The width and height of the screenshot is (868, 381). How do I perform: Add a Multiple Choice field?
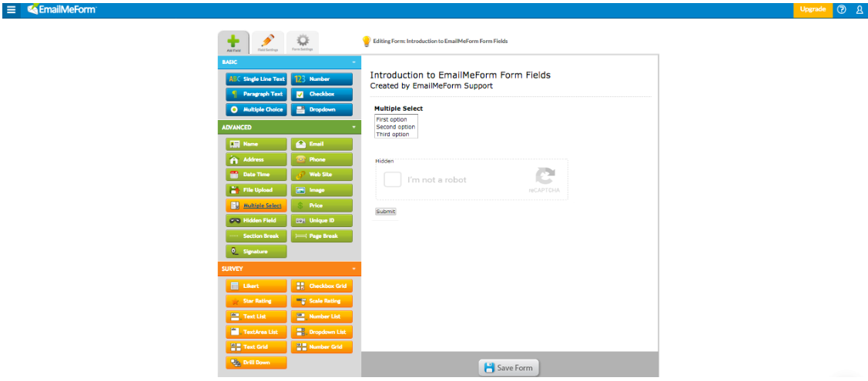[x=256, y=109]
